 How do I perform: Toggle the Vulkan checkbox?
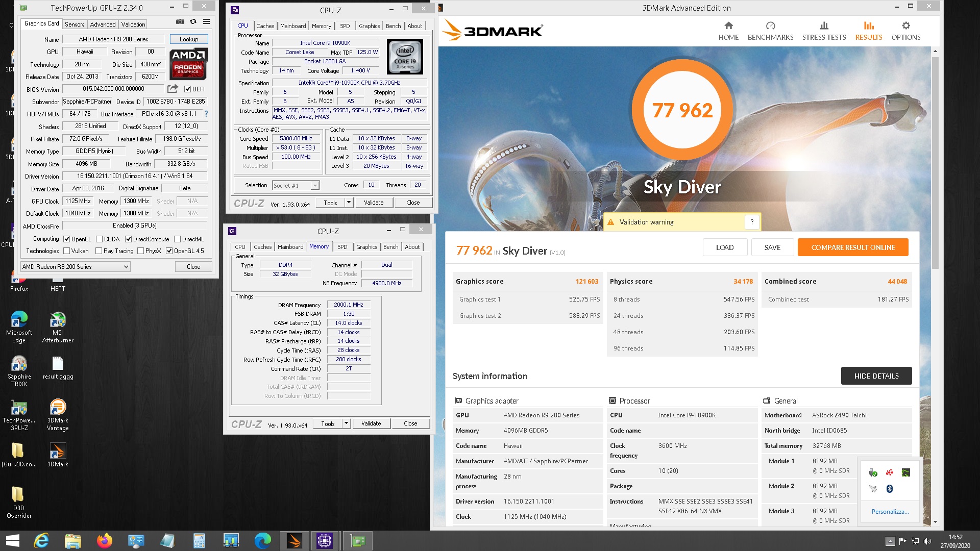66,251
